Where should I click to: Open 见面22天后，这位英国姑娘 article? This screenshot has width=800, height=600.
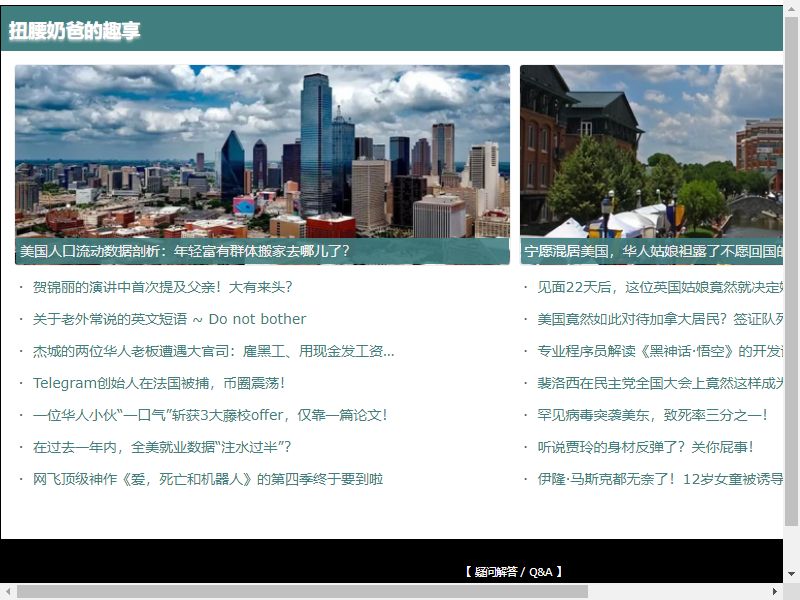[660, 287]
